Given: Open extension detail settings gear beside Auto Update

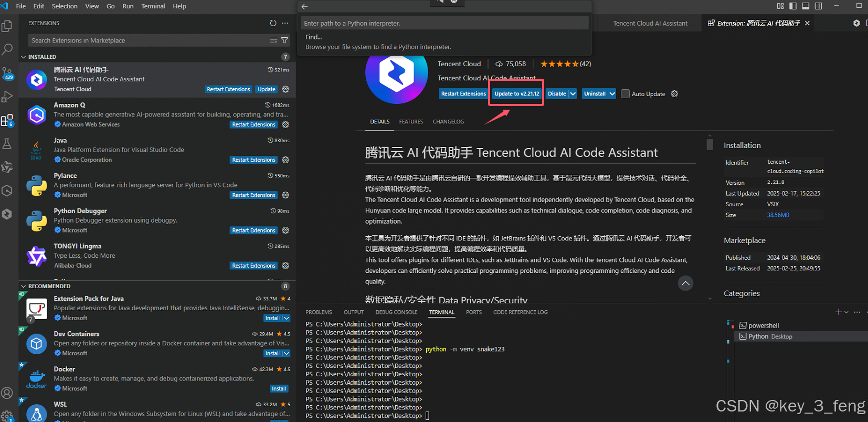Looking at the screenshot, I should click(674, 93).
